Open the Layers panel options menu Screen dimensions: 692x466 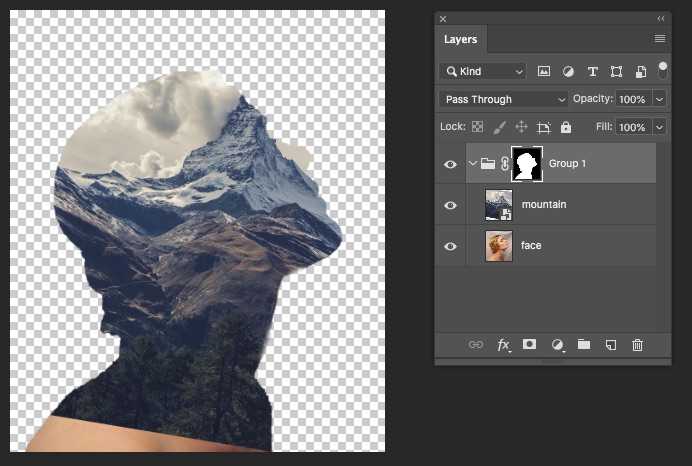[x=659, y=39]
